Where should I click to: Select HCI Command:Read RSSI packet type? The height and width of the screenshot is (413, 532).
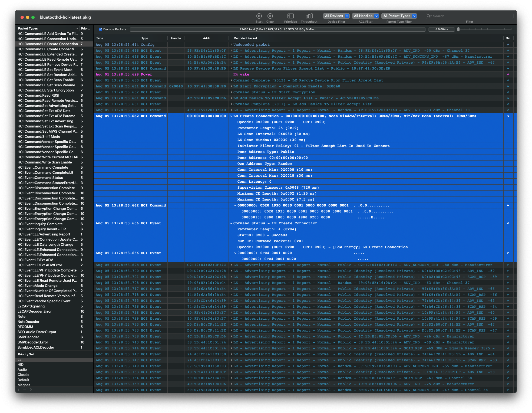38,95
